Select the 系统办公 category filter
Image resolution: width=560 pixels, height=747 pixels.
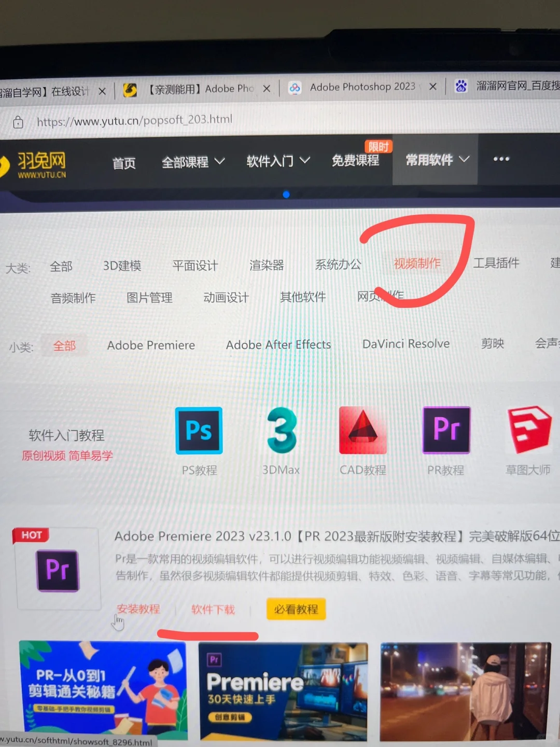pyautogui.click(x=338, y=265)
